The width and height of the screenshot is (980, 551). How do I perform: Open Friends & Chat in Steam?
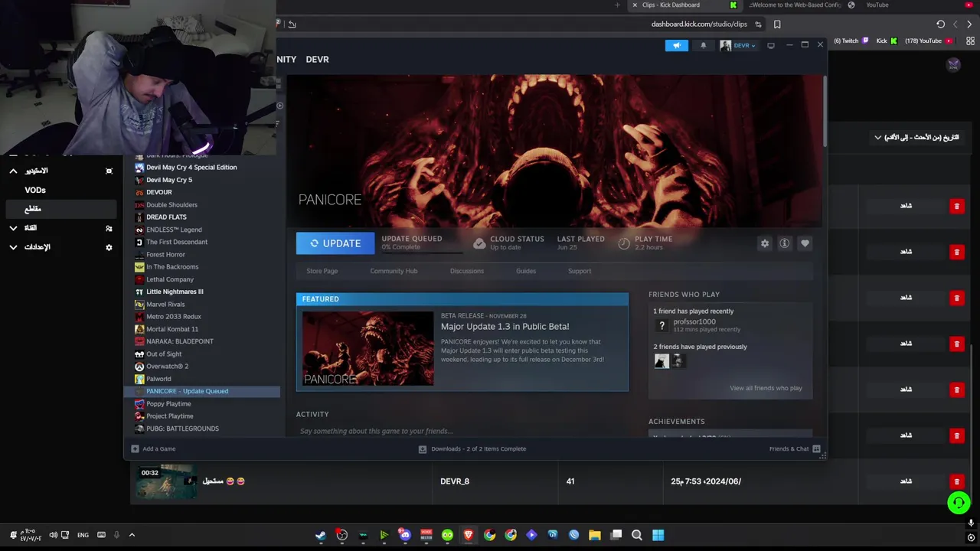795,448
